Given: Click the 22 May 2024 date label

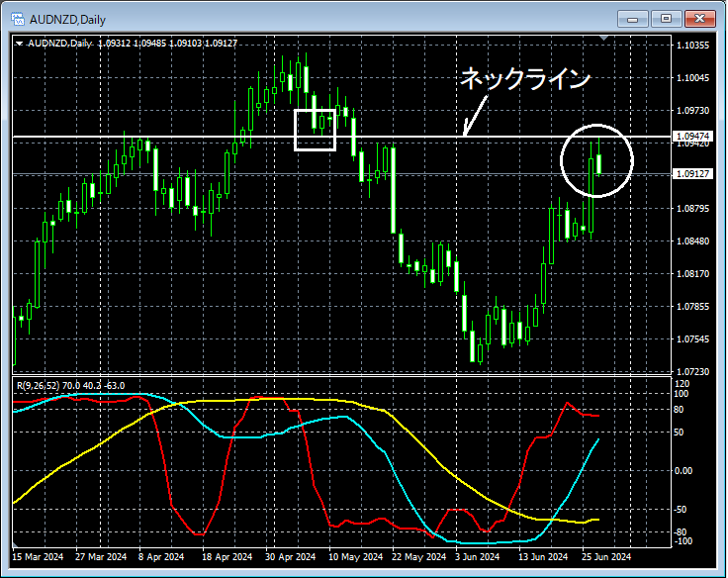Looking at the screenshot, I should 418,556.
